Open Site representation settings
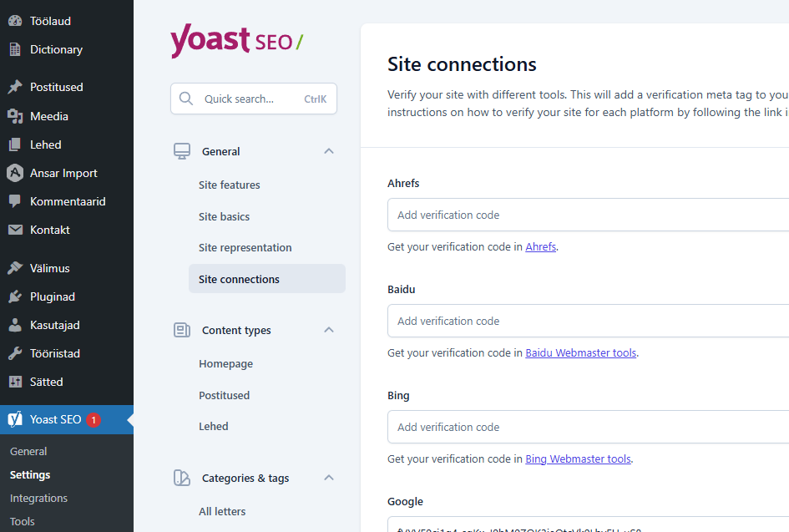789x532 pixels. click(x=245, y=247)
